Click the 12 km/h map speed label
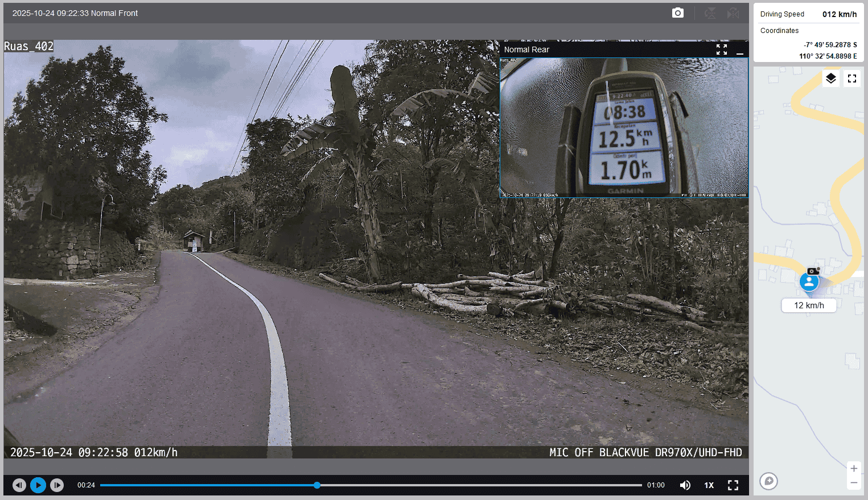 coord(809,305)
